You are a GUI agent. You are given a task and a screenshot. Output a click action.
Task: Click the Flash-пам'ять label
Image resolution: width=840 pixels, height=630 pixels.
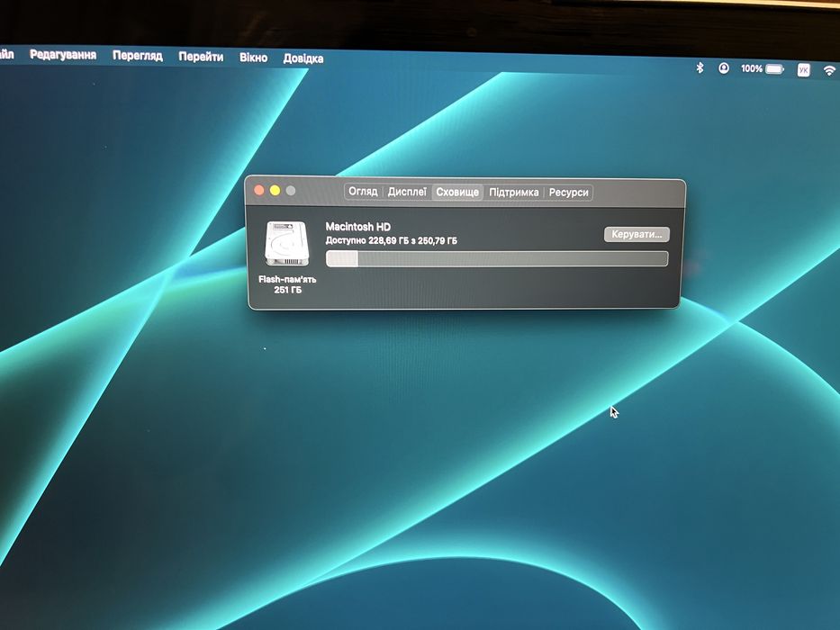287,279
